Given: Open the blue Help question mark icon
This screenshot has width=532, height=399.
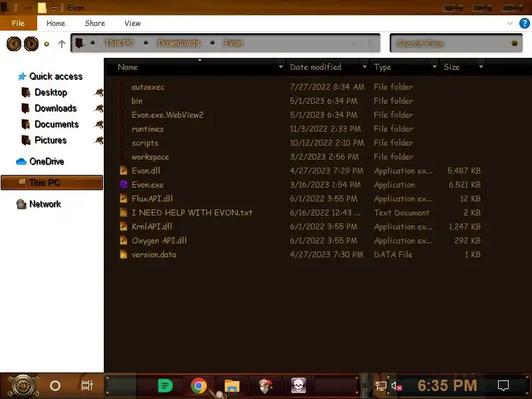Looking at the screenshot, I should 524,23.
